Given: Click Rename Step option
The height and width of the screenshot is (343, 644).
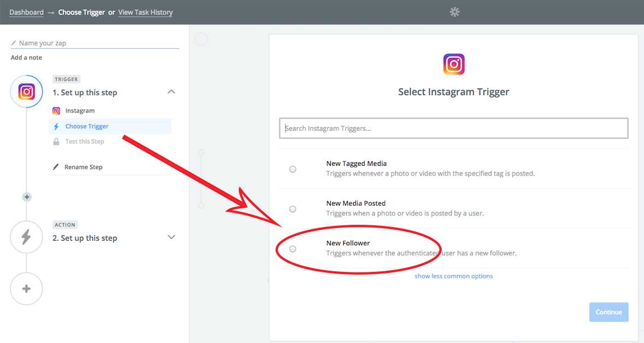Looking at the screenshot, I should (84, 167).
